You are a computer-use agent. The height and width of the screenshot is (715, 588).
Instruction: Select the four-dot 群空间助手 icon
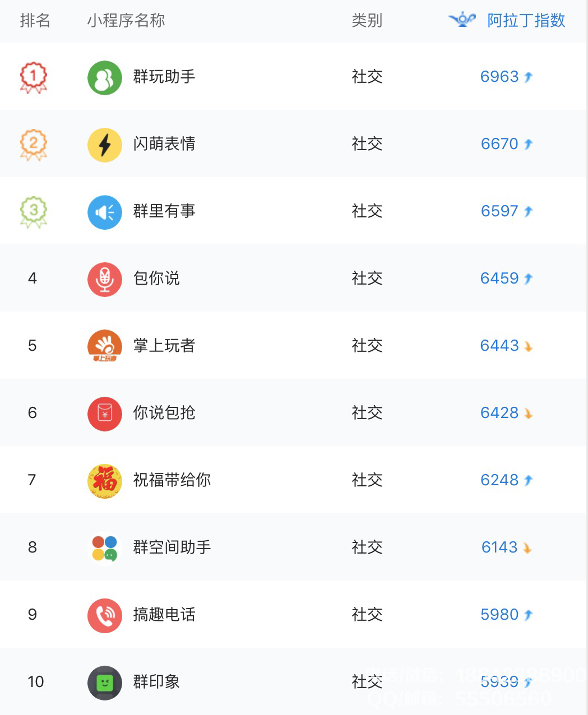tap(105, 548)
